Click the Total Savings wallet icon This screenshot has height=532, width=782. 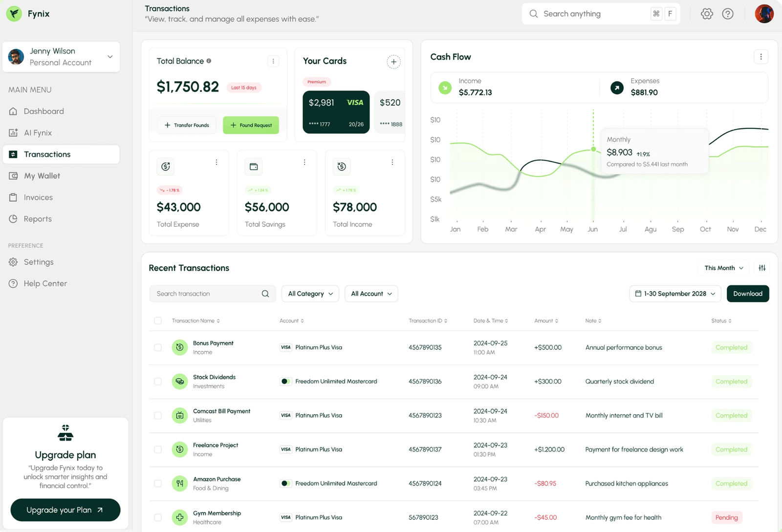254,167
